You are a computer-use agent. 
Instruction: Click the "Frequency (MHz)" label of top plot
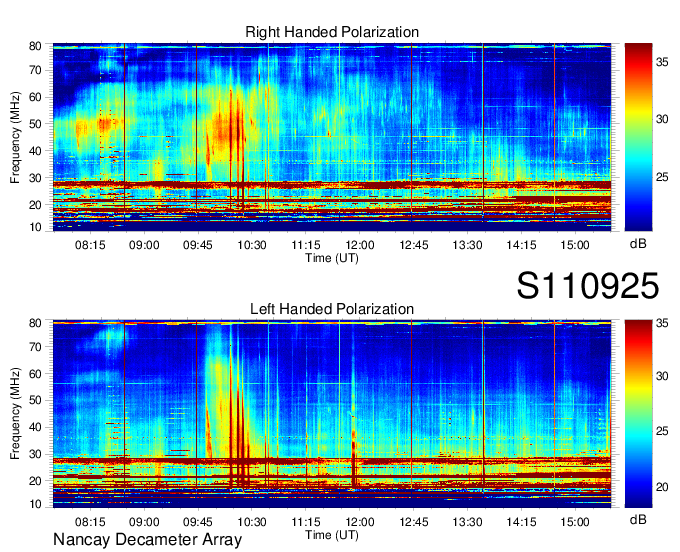pos(15,137)
